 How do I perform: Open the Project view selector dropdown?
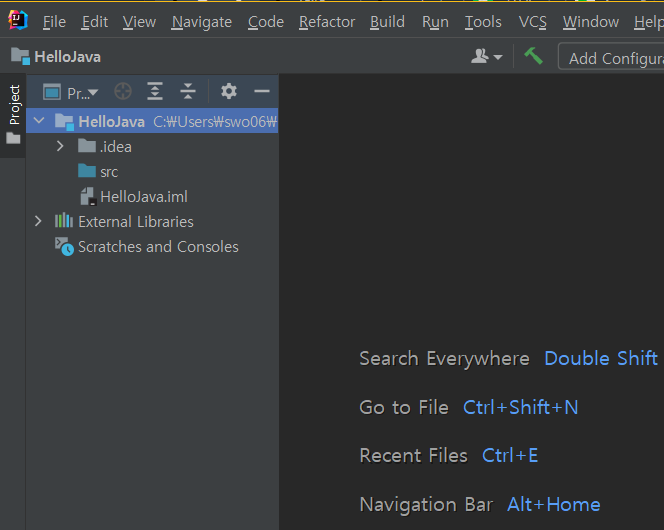pyautogui.click(x=71, y=92)
